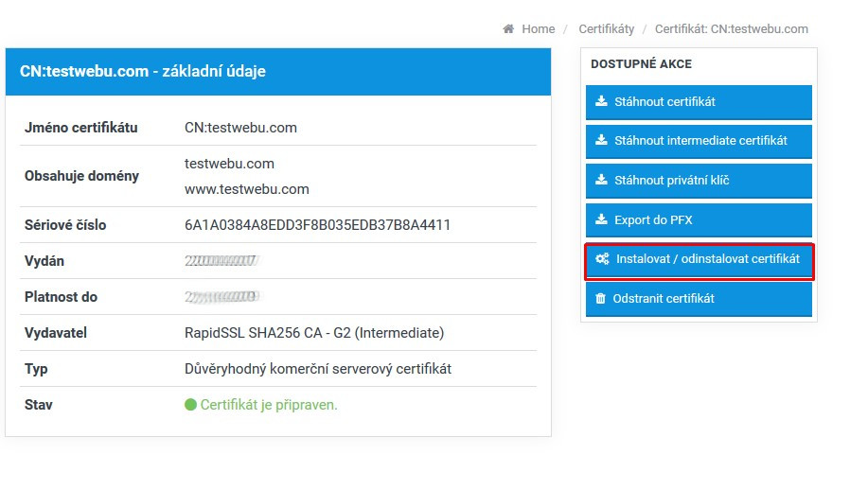The width and height of the screenshot is (868, 490).
Task: Click the download icon beside Export do PFX
Action: 601,219
